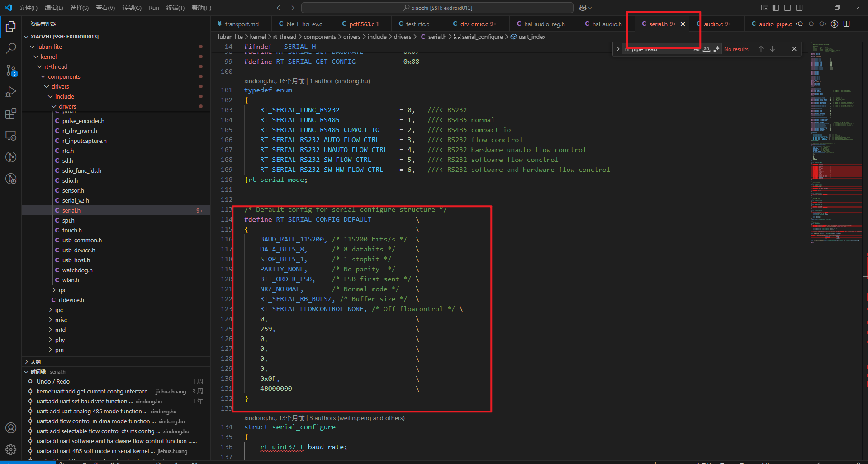Click the 3 authors code lens link
868x464 pixels.
click(357, 418)
